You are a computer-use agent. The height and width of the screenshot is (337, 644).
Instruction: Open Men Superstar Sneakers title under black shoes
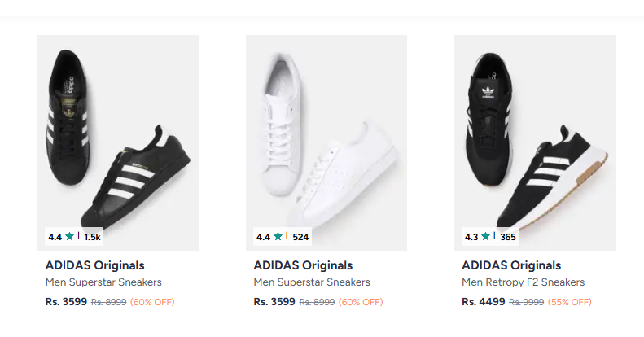coord(103,282)
